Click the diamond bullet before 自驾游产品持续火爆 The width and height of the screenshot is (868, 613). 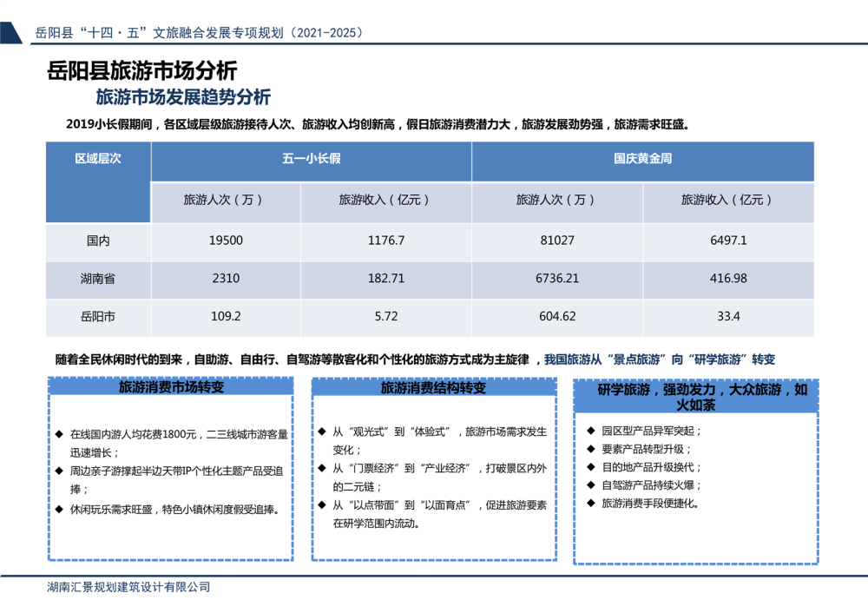coord(593,484)
